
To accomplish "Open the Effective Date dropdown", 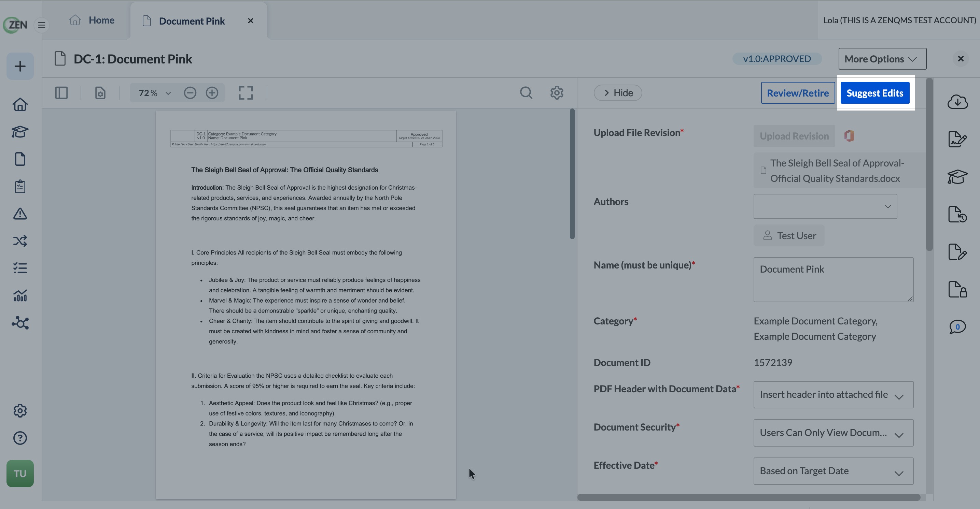I will pos(833,471).
